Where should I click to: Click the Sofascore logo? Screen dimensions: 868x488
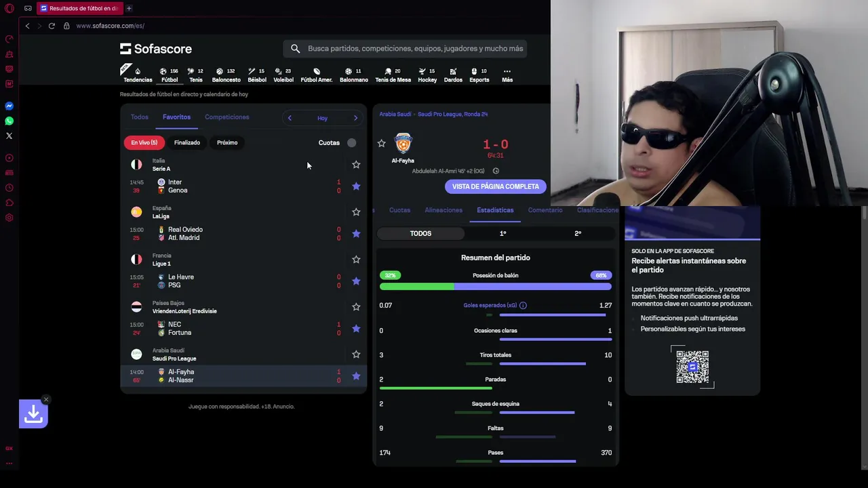coord(156,49)
